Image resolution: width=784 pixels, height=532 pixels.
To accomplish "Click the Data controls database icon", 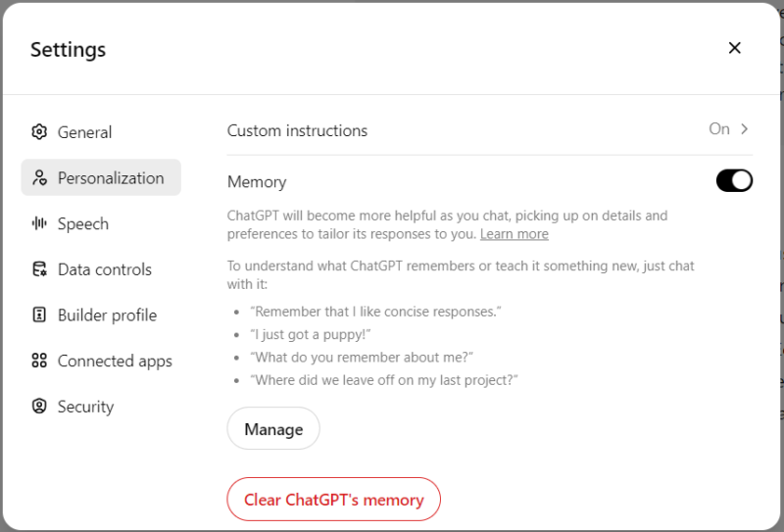I will click(x=39, y=269).
